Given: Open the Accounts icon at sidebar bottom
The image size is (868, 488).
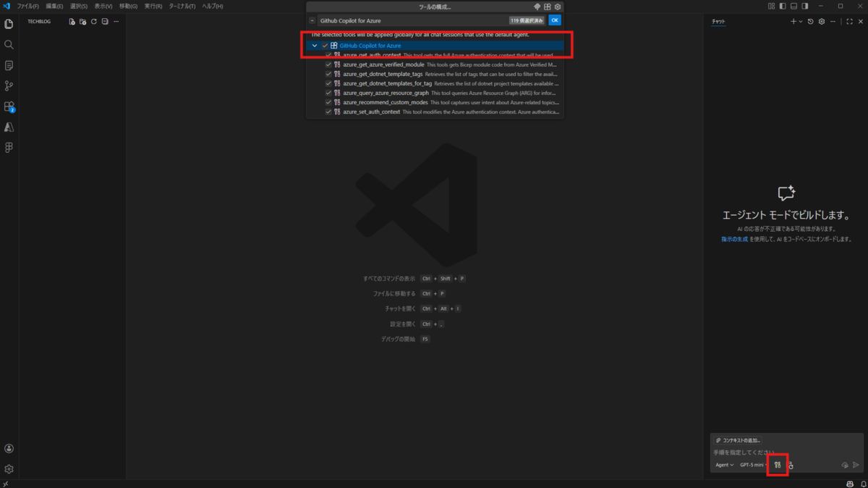Looking at the screenshot, I should tap(9, 449).
